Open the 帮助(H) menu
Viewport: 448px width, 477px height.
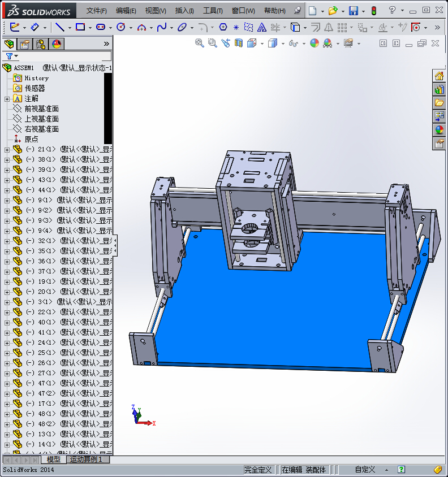[x=275, y=11]
